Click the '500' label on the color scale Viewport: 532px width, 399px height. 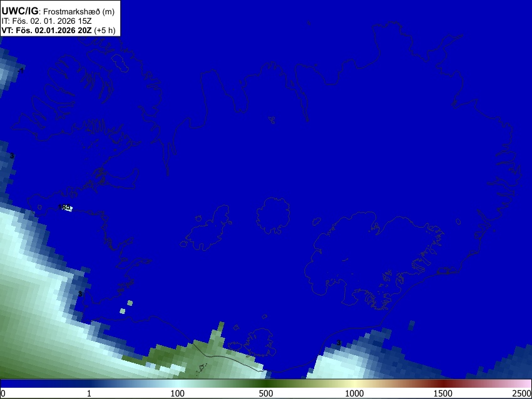[266, 393]
